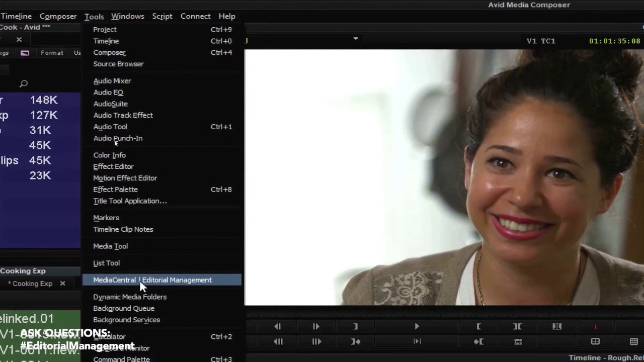The height and width of the screenshot is (362, 644).
Task: Open the Effect Palette
Action: [x=162, y=190]
